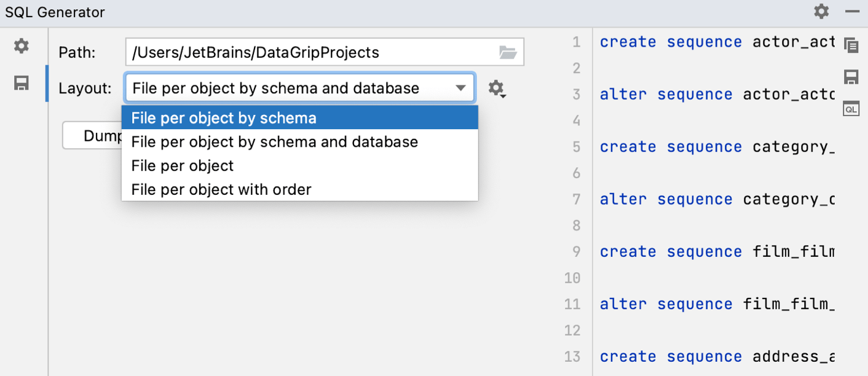Click the settings gear in left sidebar
Viewport: 868px width, 376px height.
pos(22,46)
